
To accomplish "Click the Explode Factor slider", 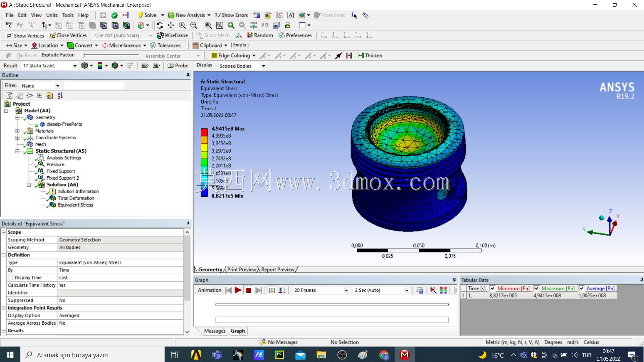I will pos(111,55).
